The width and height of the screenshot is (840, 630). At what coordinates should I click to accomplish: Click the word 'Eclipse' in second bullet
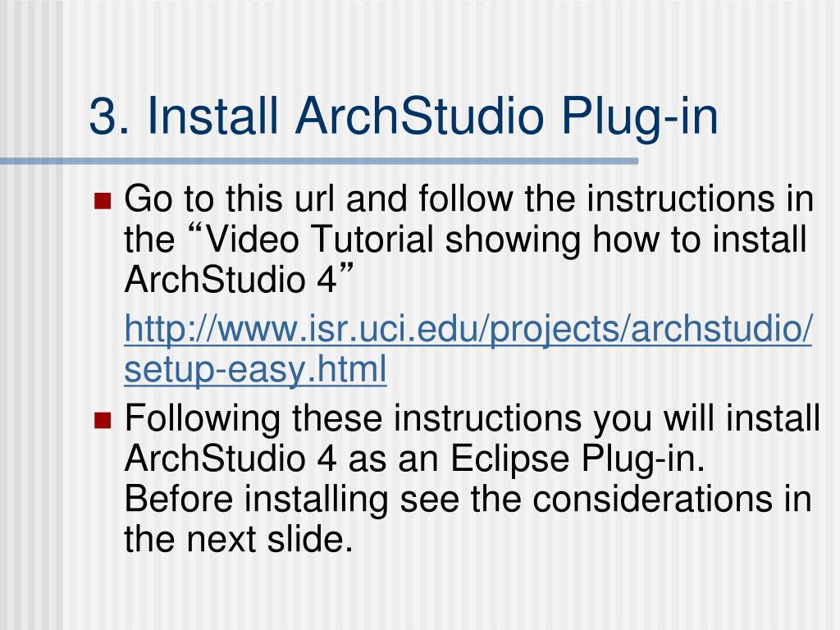[509, 459]
